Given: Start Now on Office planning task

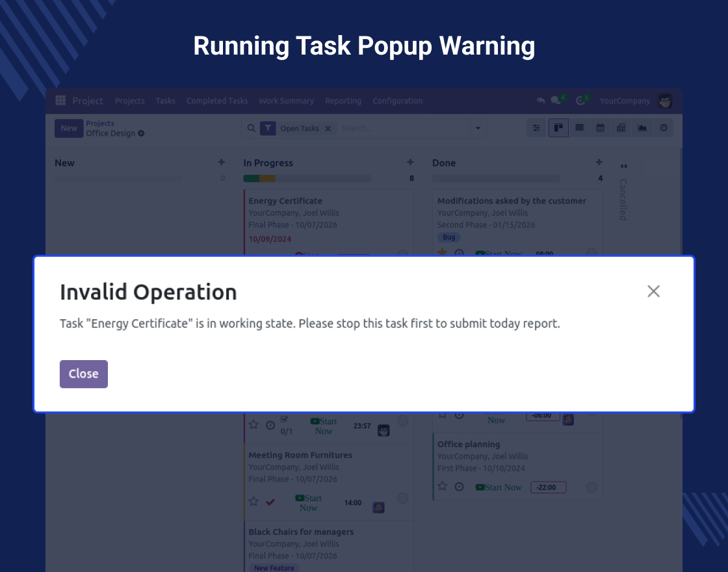Looking at the screenshot, I should pyautogui.click(x=499, y=487).
